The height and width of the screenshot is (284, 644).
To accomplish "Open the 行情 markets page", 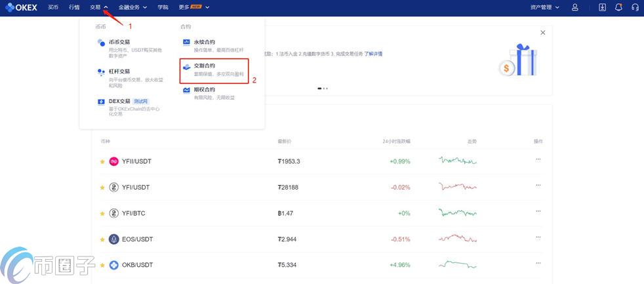I will coord(74,7).
